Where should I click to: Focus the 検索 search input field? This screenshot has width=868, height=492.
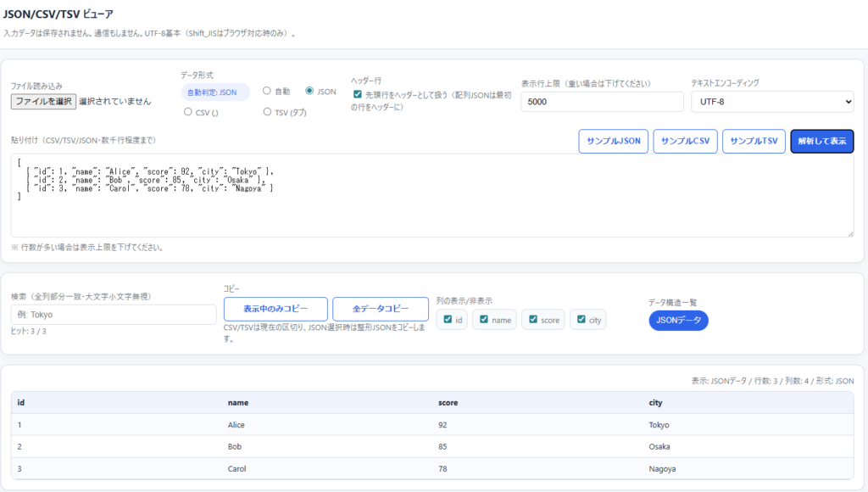(x=114, y=315)
